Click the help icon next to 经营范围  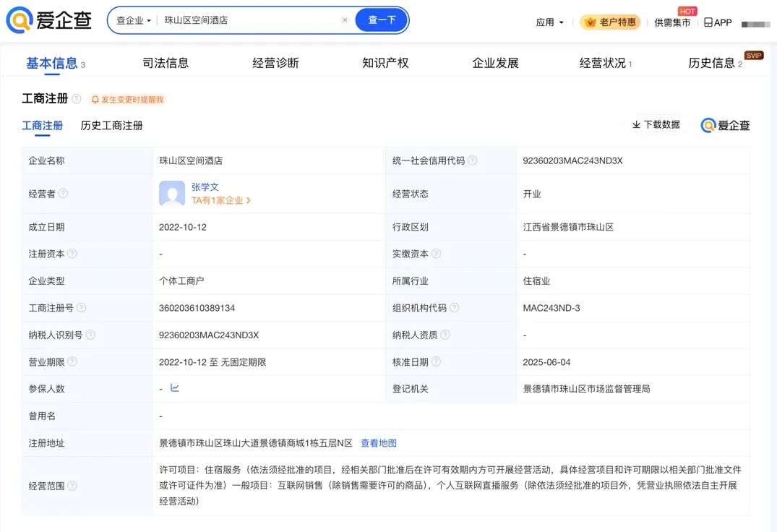pos(72,486)
